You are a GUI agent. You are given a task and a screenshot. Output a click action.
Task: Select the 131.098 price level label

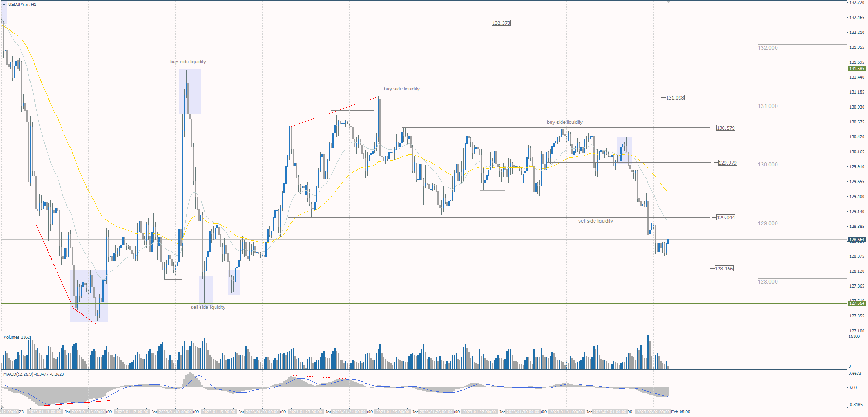pos(675,98)
